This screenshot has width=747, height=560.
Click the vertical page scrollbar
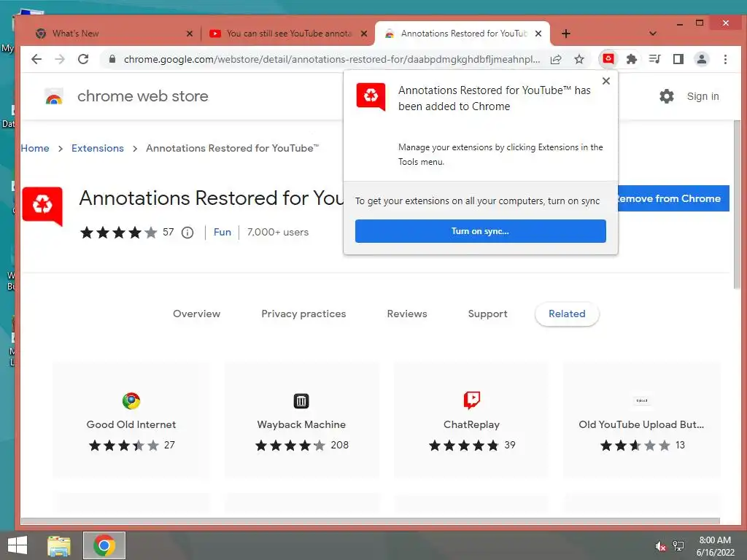click(737, 205)
